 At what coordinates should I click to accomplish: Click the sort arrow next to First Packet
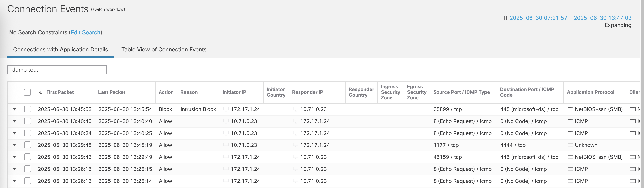(x=41, y=92)
